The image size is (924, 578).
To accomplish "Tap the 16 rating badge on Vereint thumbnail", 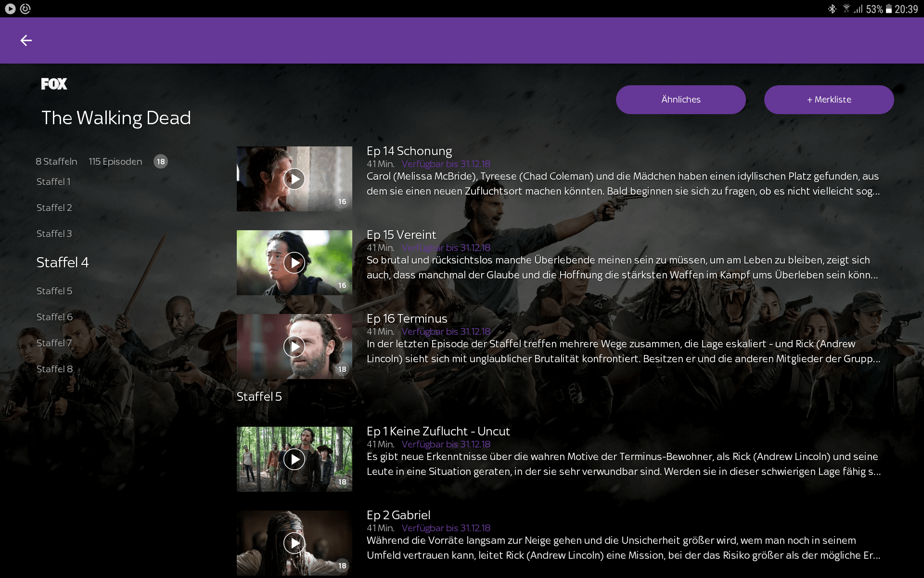I will pyautogui.click(x=342, y=286).
